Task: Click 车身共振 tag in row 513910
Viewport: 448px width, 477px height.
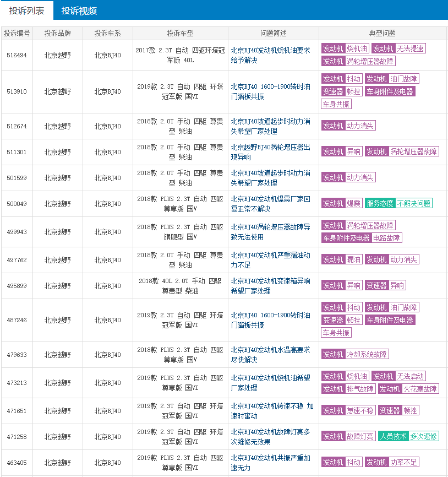Action: click(x=336, y=104)
